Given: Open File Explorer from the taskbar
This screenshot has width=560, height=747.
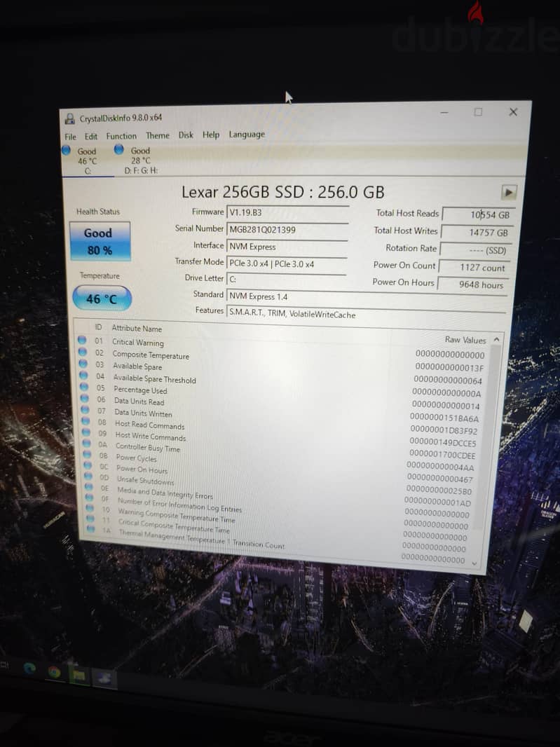Looking at the screenshot, I should coord(79,675).
